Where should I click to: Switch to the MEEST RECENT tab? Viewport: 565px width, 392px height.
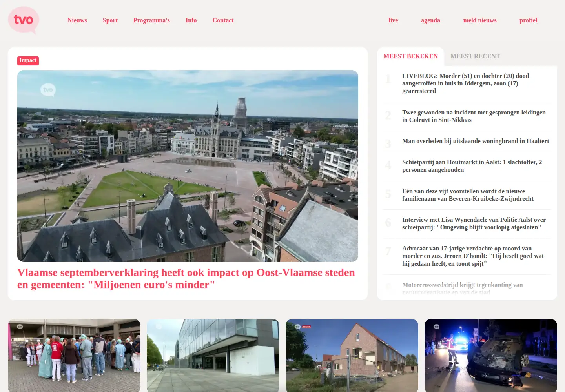coord(475,56)
